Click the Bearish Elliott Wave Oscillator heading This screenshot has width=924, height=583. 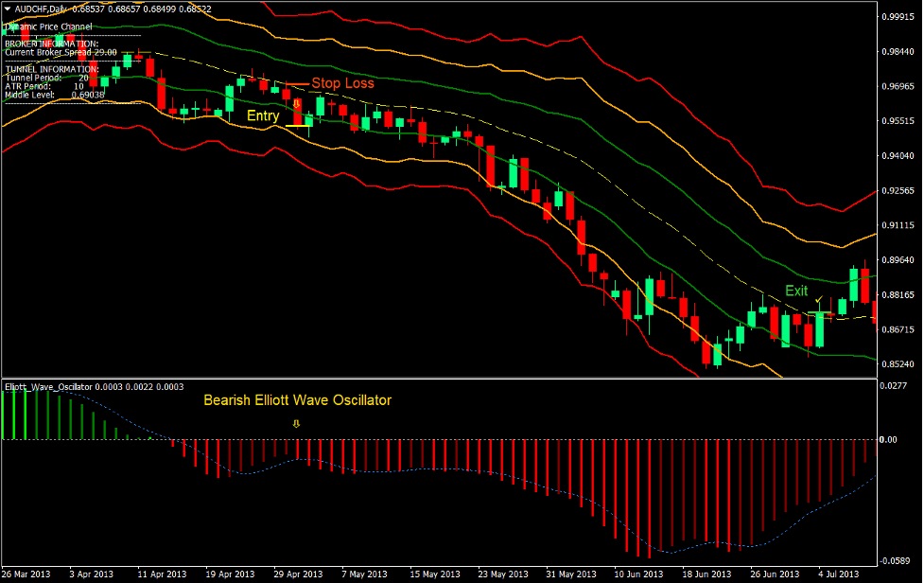298,400
